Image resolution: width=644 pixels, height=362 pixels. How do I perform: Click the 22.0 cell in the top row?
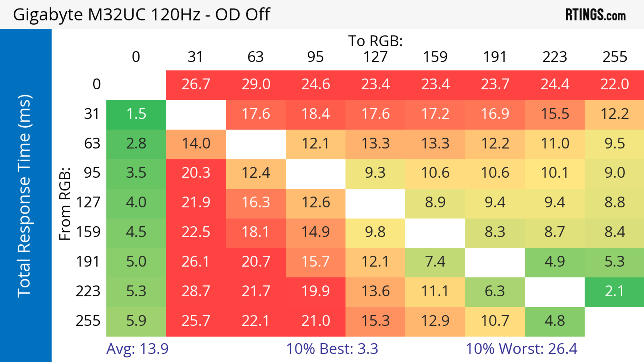[614, 84]
